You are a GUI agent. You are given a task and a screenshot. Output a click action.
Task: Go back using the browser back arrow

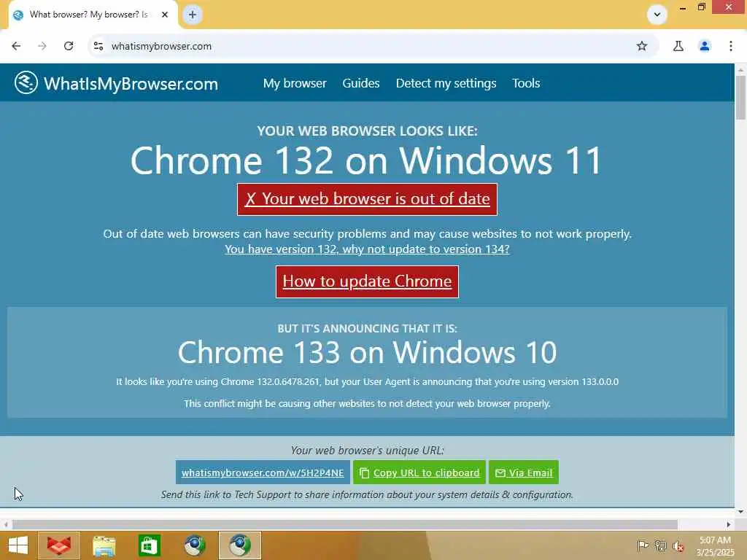pos(16,46)
